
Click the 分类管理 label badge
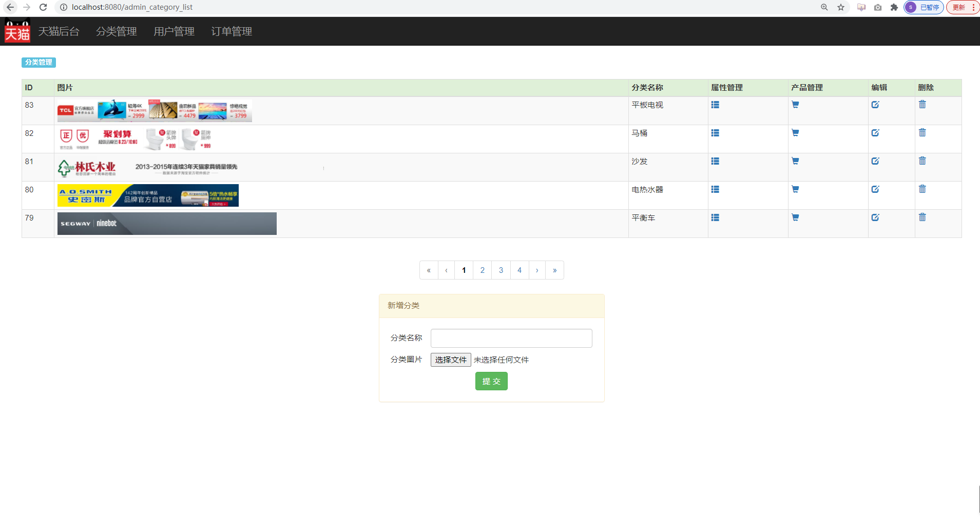click(x=39, y=62)
